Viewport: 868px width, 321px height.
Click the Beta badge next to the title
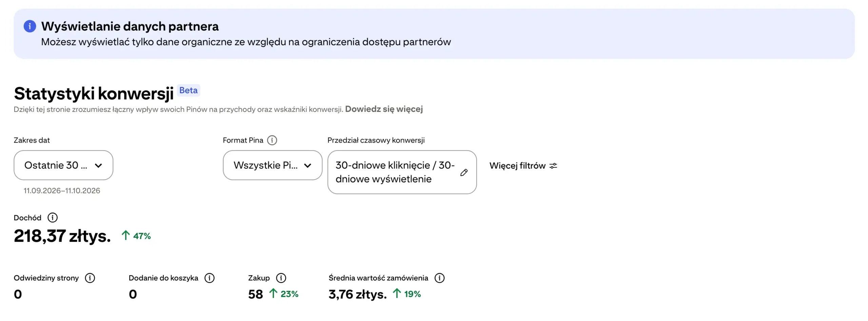189,90
